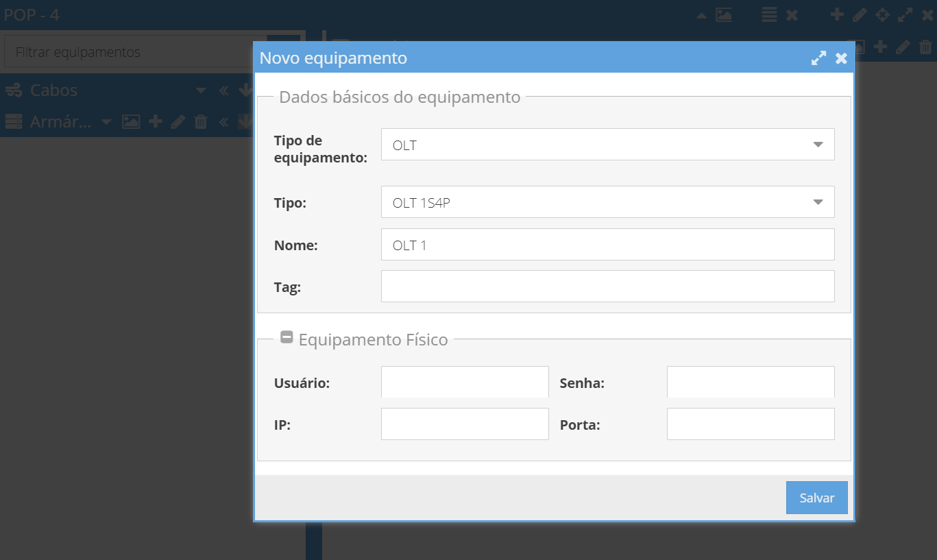Add a new item with the Armários row plus
This screenshot has width=937, height=560.
156,122
